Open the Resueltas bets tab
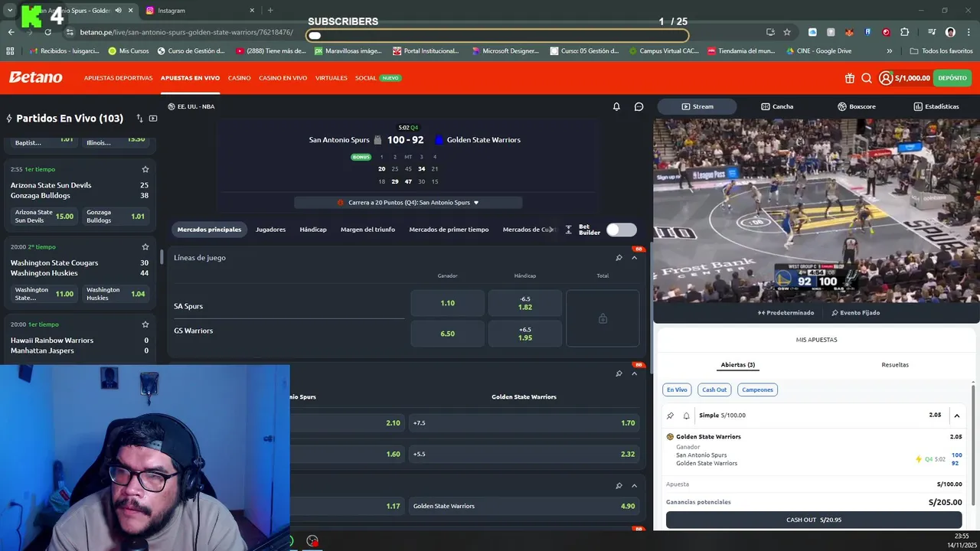 point(895,365)
